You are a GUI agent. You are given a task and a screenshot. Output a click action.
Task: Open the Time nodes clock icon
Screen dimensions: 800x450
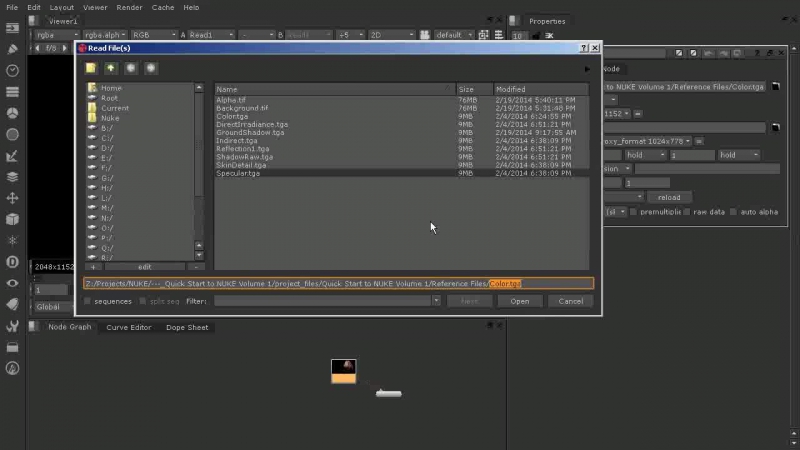tap(12, 70)
